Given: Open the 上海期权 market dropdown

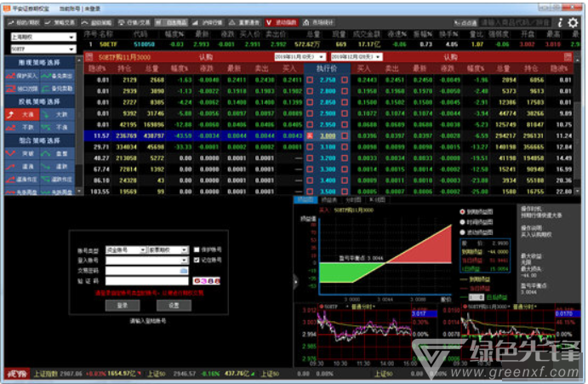Looking at the screenshot, I should [43, 37].
